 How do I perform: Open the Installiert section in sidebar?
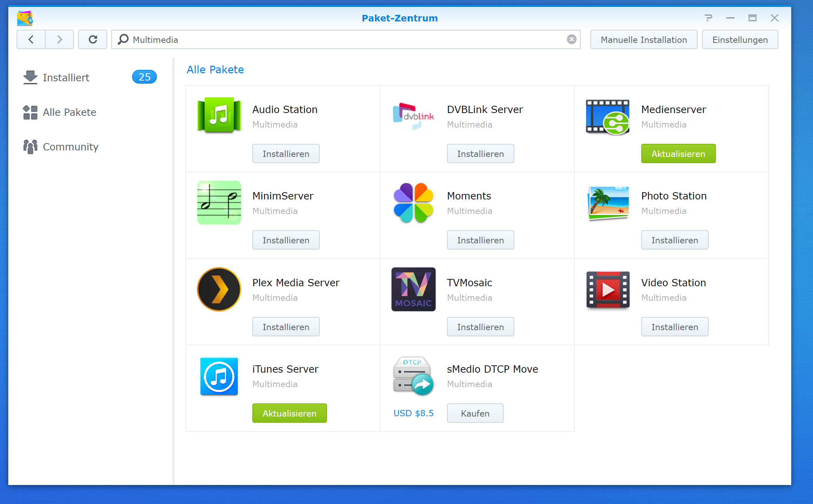click(66, 77)
